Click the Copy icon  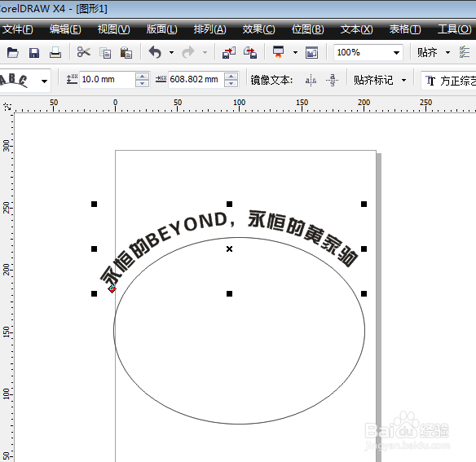click(105, 53)
